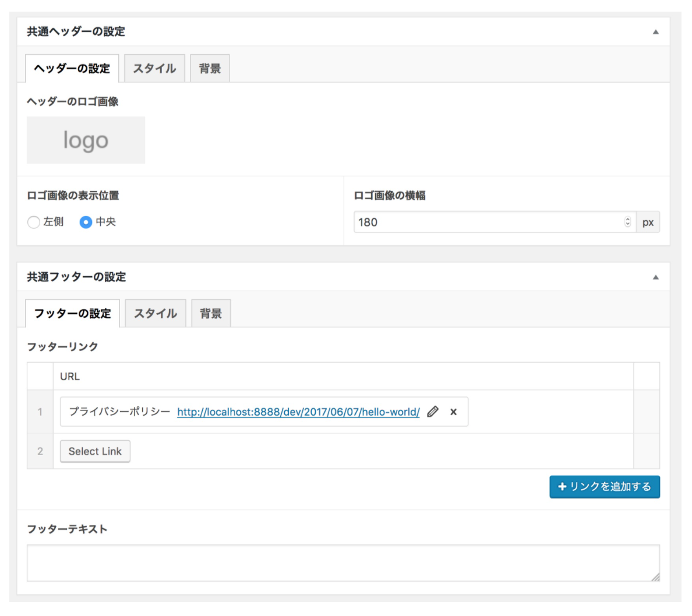Image resolution: width=692 pixels, height=616 pixels.
Task: Collapse the 共通ヘッダーの設定 panel
Action: (x=655, y=32)
